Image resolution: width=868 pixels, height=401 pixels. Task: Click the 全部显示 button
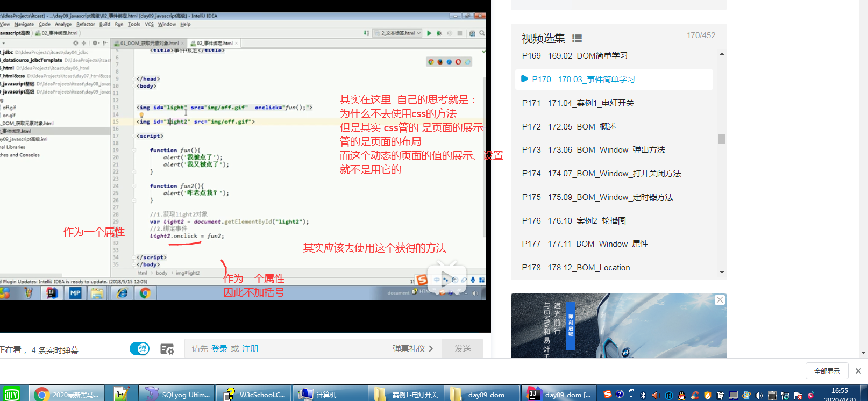(827, 371)
